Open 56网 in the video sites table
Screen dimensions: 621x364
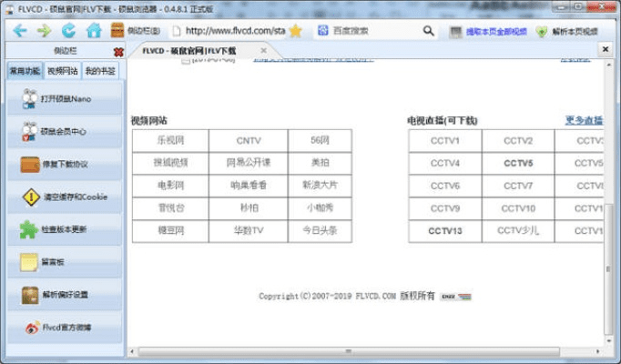pyautogui.click(x=320, y=140)
